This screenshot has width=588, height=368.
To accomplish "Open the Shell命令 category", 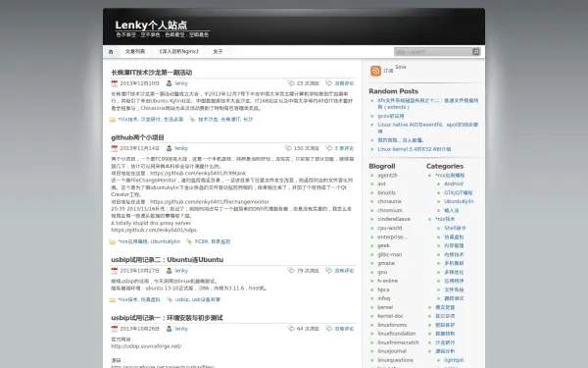I will [x=456, y=228].
